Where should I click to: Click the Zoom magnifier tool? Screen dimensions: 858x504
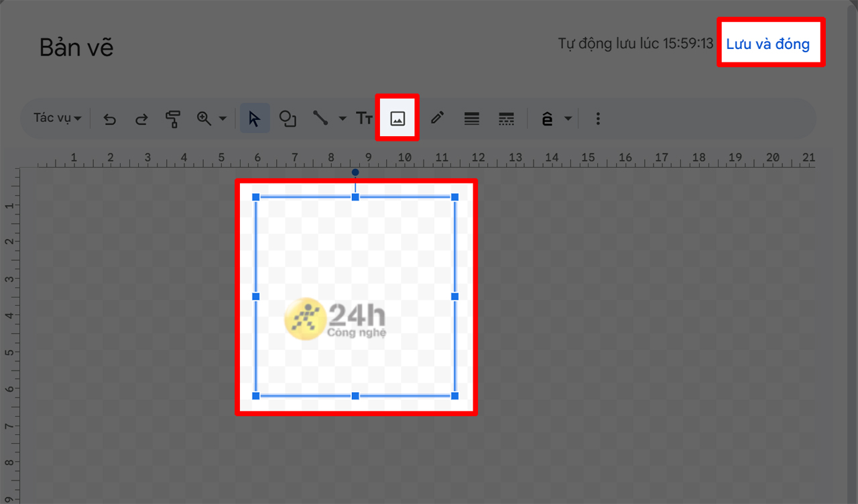coord(204,119)
